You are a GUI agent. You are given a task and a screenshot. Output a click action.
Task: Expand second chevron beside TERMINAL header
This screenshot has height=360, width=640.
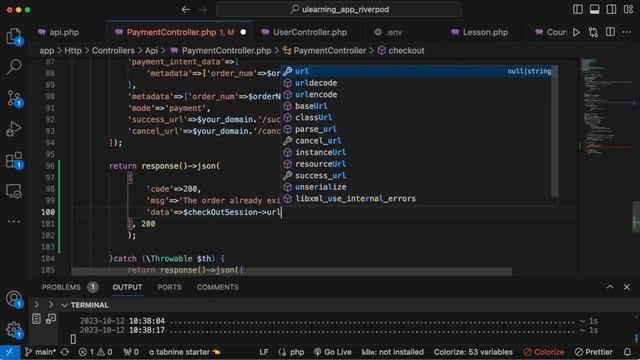coord(51,305)
